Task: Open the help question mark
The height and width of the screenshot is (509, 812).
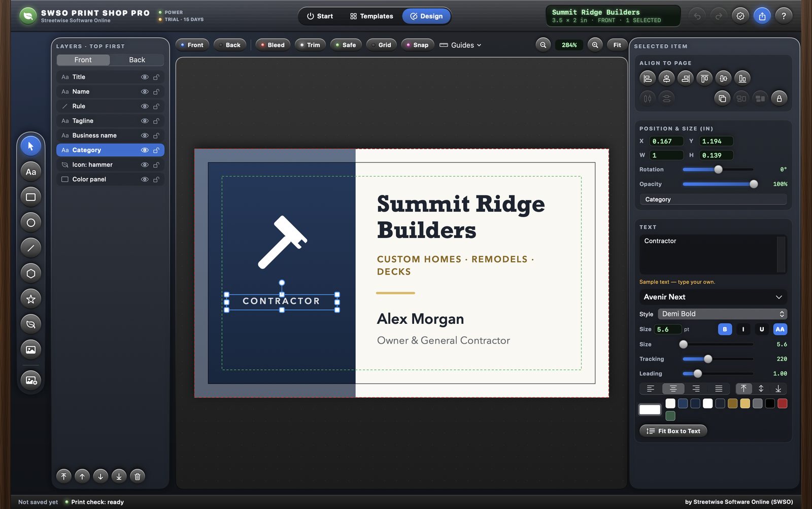Action: click(784, 16)
